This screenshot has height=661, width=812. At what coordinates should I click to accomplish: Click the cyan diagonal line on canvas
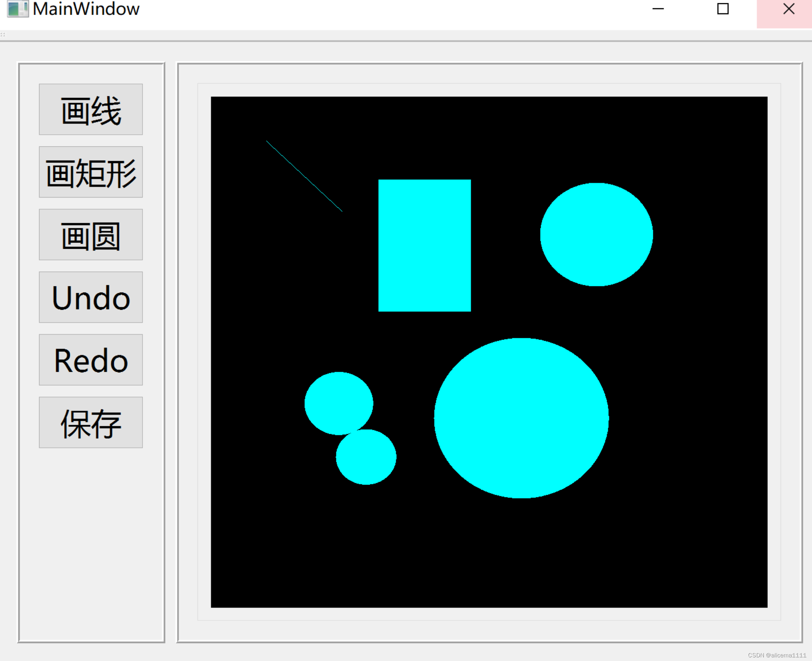click(304, 176)
